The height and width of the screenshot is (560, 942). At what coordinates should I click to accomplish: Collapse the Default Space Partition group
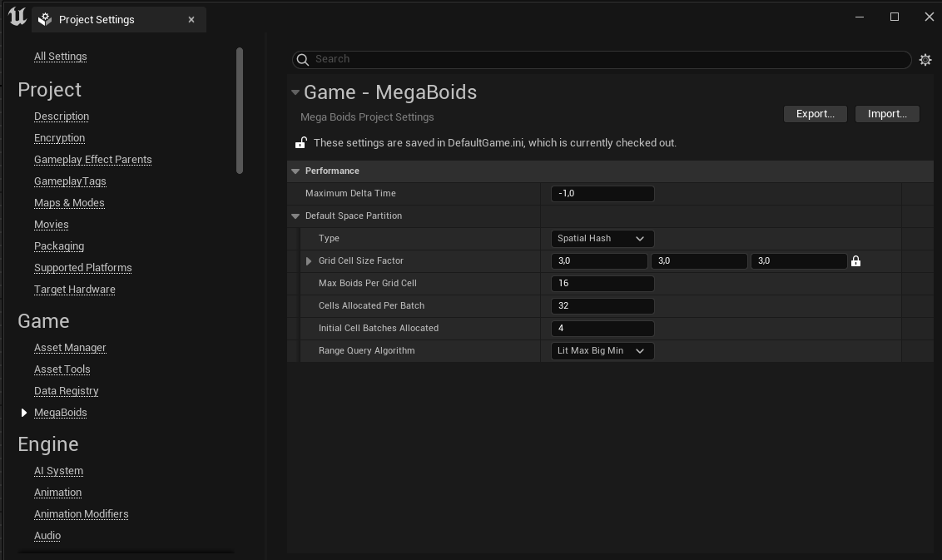295,216
